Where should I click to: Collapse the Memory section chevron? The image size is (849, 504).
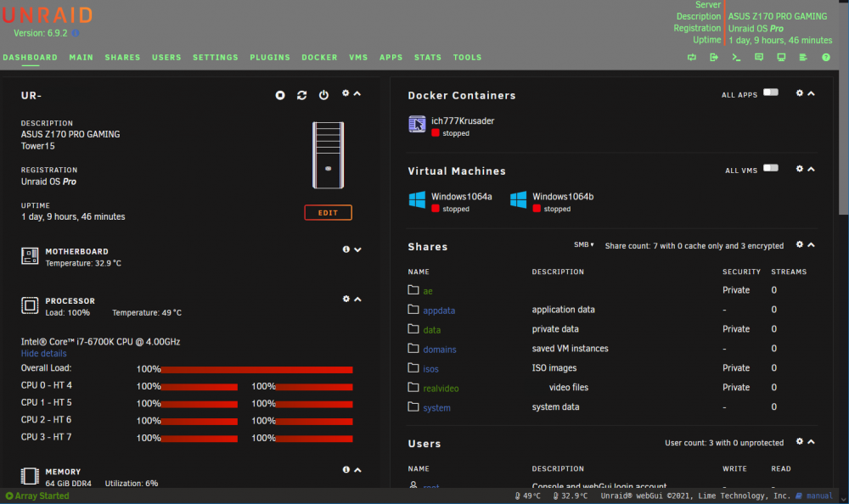tap(357, 470)
